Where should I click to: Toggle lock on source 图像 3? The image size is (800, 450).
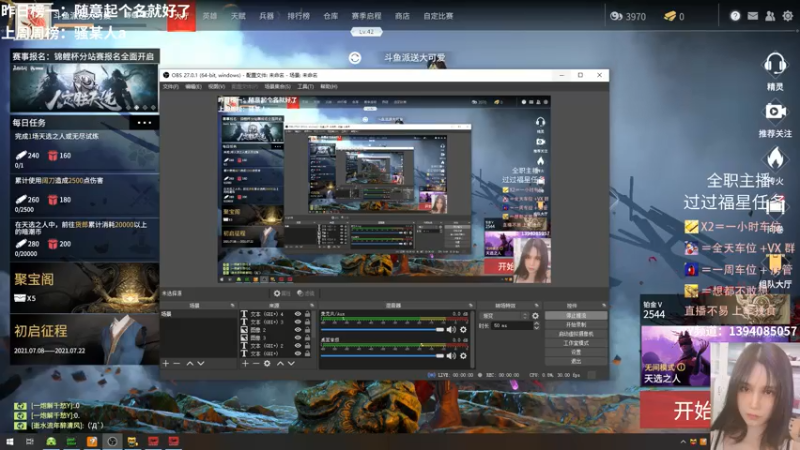(x=307, y=338)
